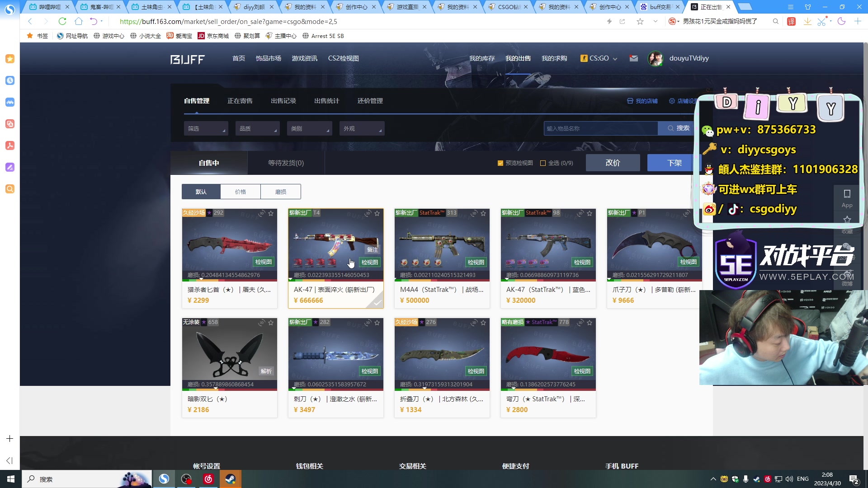Bookmark page with address bar star
Viewport: 868px width, 488px height.
click(640, 21)
